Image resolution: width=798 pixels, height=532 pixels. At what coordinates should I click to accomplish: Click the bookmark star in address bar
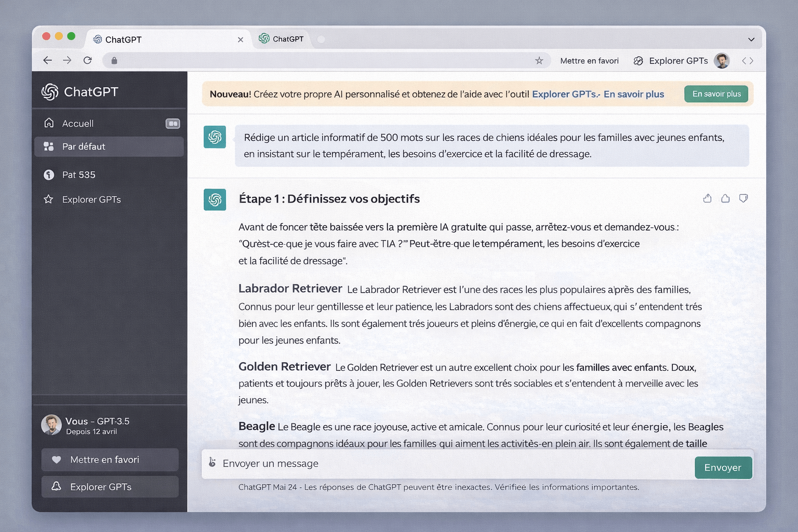539,61
